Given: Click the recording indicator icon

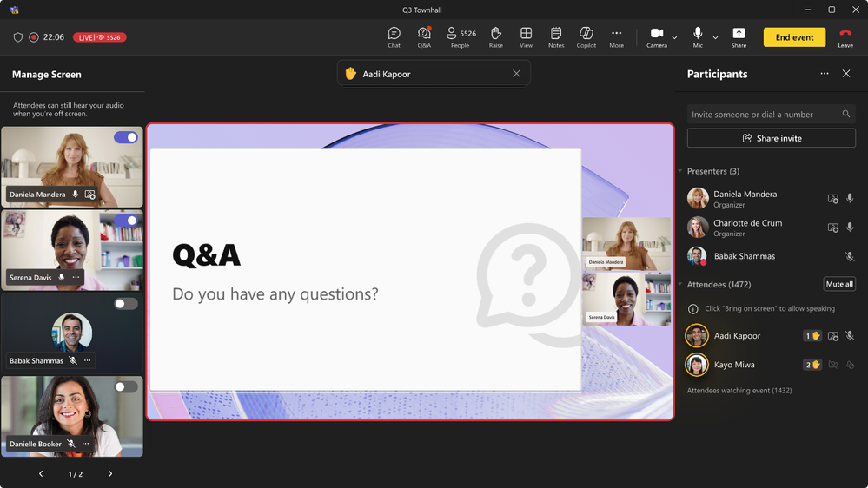Looking at the screenshot, I should 34,37.
